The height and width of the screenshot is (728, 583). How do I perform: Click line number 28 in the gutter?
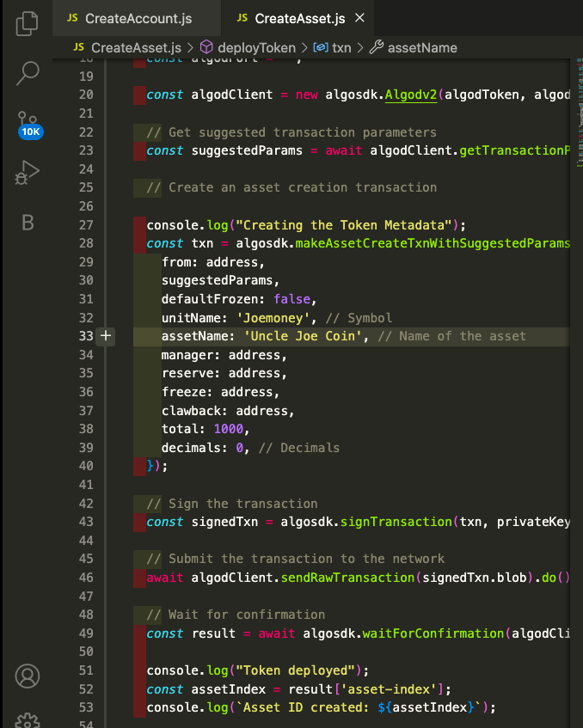86,243
